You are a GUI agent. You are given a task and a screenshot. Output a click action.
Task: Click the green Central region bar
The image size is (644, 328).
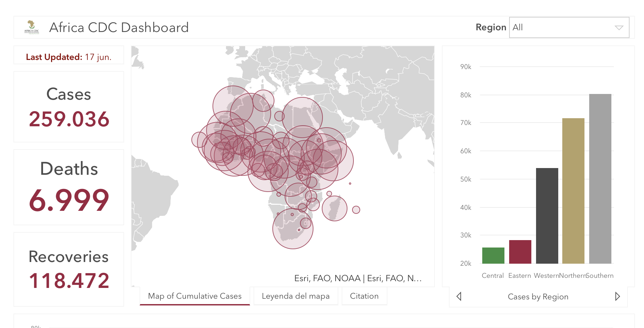(493, 255)
